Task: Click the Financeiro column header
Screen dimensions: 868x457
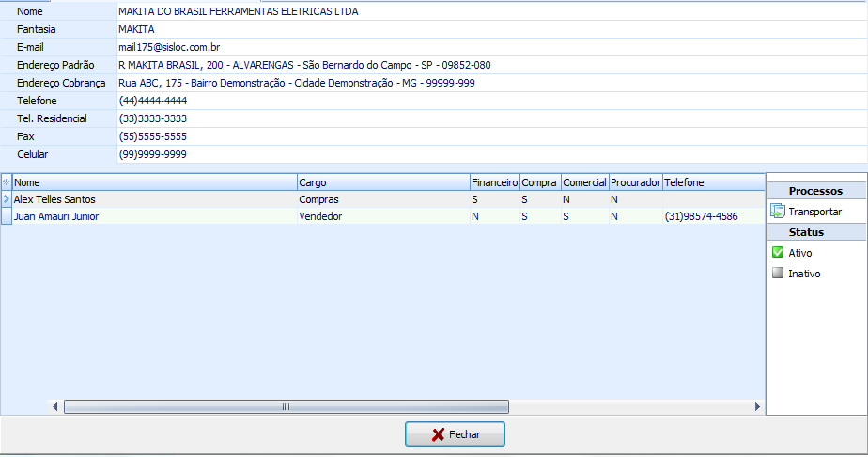Action: [x=494, y=182]
